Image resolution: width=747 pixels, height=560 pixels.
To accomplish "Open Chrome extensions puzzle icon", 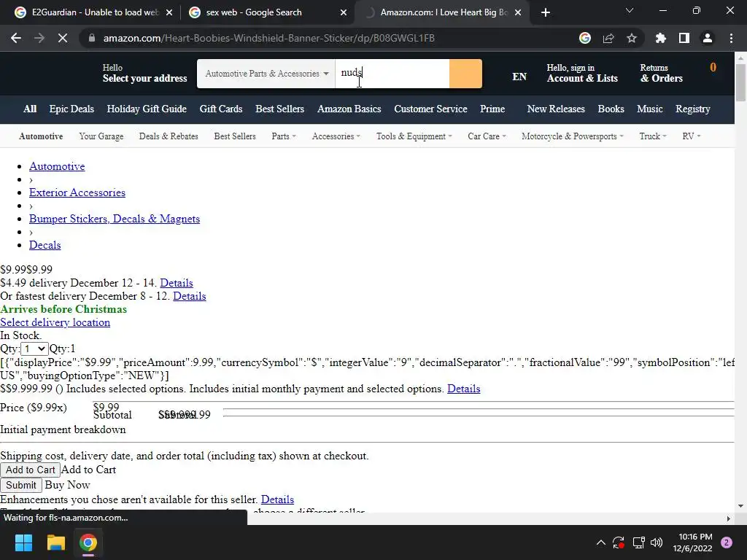I will pos(660,38).
